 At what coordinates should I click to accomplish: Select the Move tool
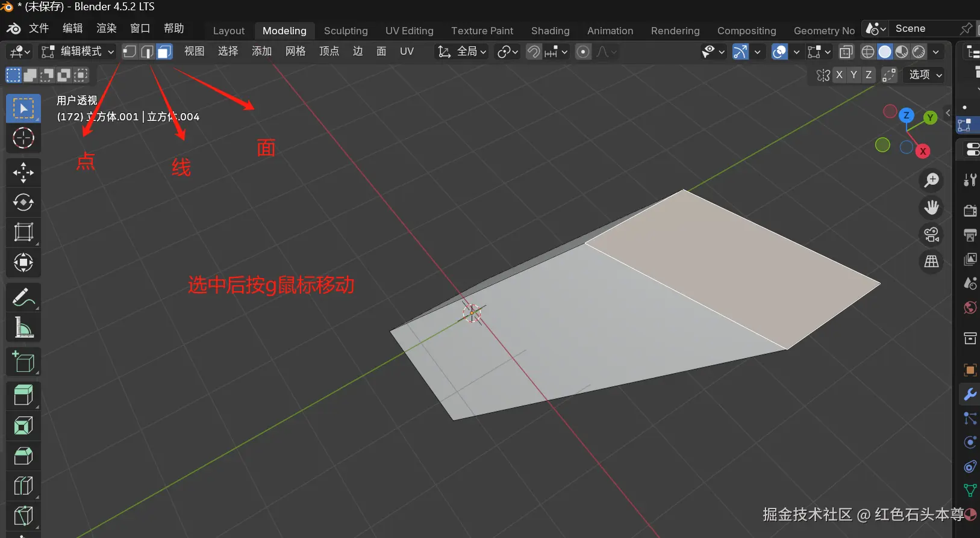[23, 173]
